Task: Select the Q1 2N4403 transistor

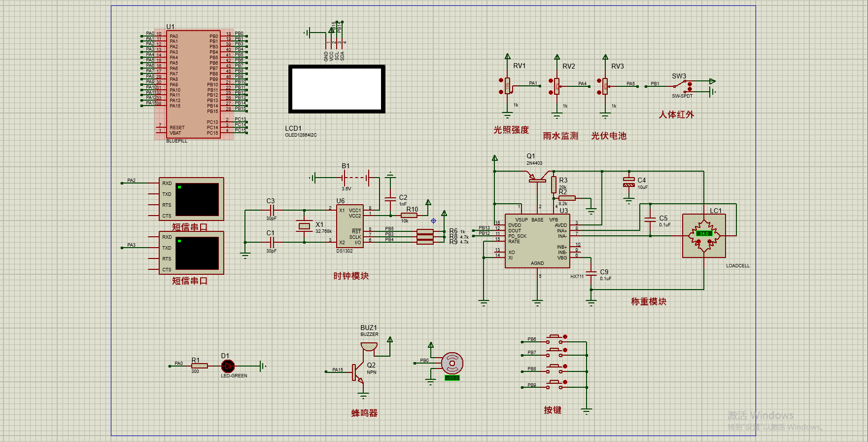Action: coord(537,176)
